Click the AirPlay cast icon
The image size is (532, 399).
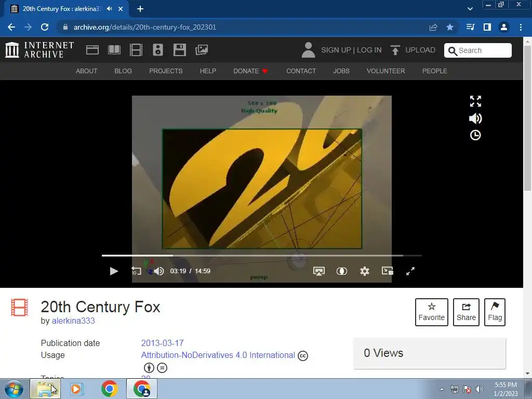point(318,271)
